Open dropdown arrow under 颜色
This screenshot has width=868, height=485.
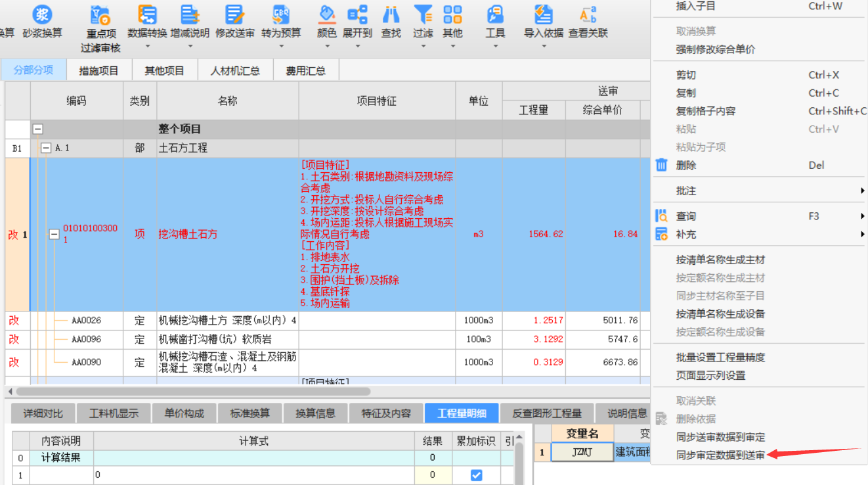coord(326,47)
